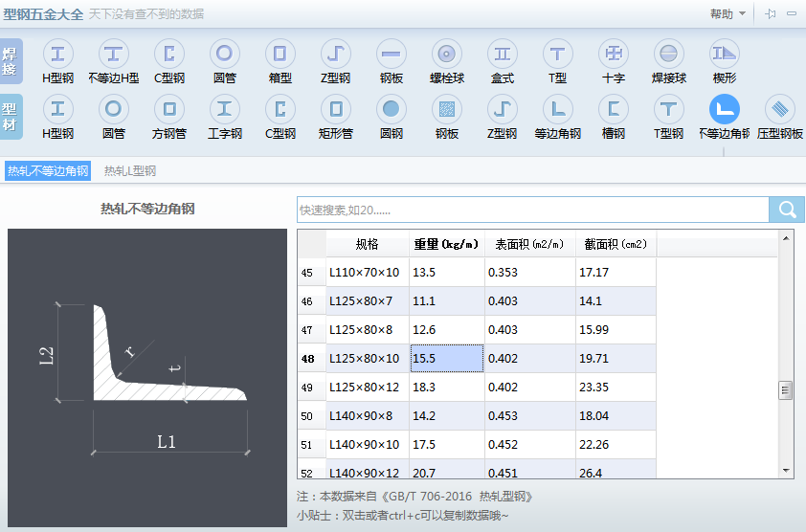The image size is (806, 532).
Task: Sort by 规格 column header
Action: (x=367, y=244)
